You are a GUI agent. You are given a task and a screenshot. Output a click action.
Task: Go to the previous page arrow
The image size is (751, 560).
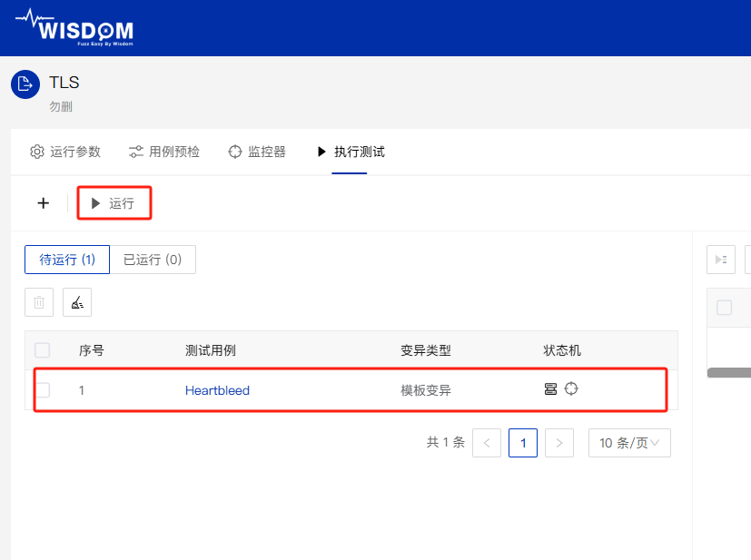tap(487, 443)
